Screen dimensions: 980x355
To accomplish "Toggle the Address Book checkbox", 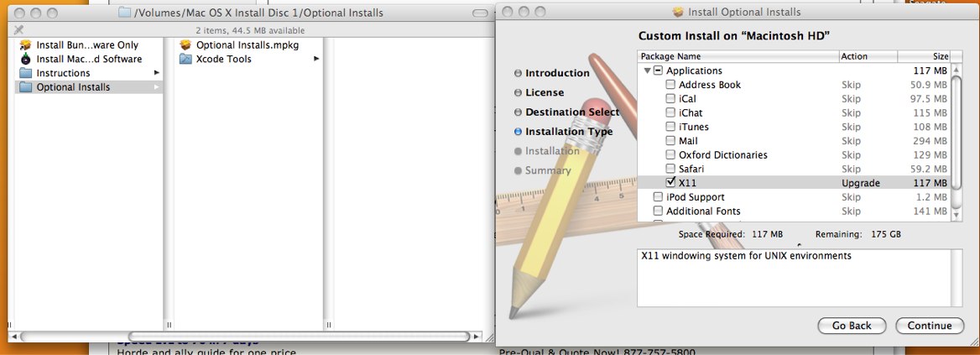I will 670,85.
